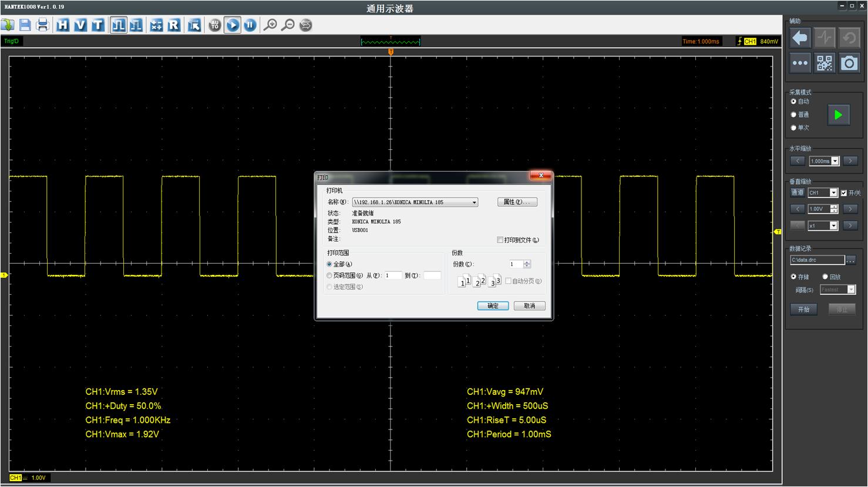Image resolution: width=868 pixels, height=487 pixels.
Task: Open the Horizontal (H) settings tool
Action: pyautogui.click(x=63, y=25)
